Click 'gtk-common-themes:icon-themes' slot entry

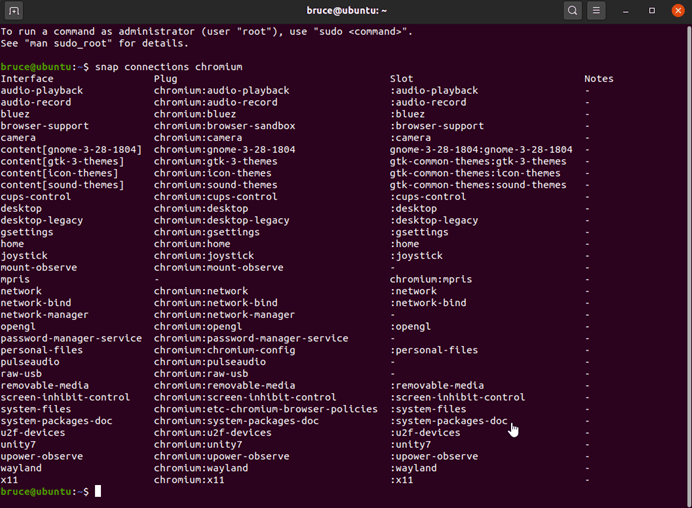[x=475, y=173]
